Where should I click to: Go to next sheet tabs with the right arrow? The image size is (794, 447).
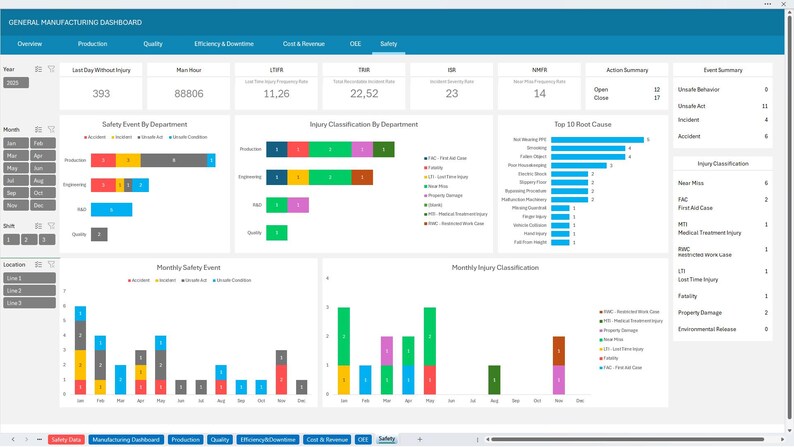coord(26,439)
